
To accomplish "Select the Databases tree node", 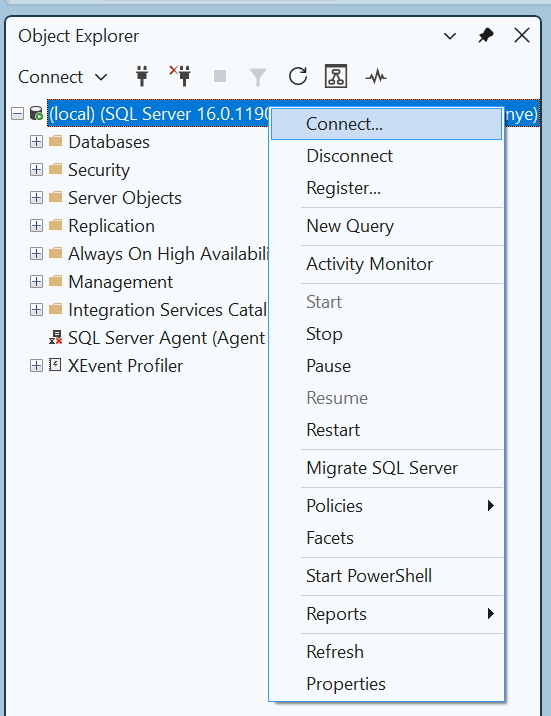I will click(109, 142).
